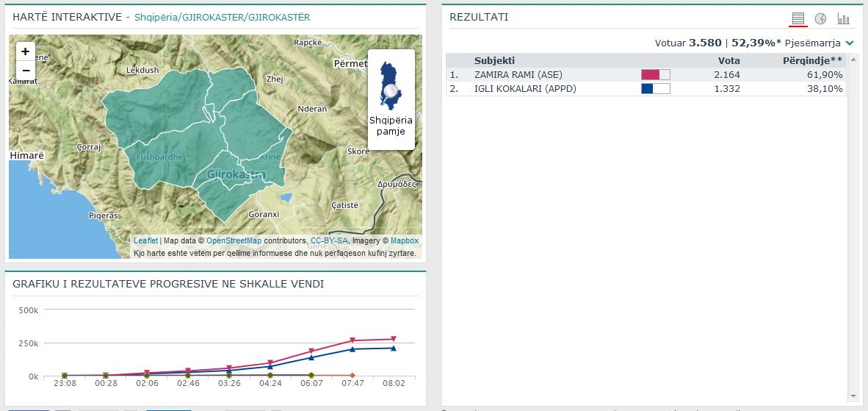Click the pink ASE percentage bar
The width and height of the screenshot is (868, 411).
[x=655, y=74]
